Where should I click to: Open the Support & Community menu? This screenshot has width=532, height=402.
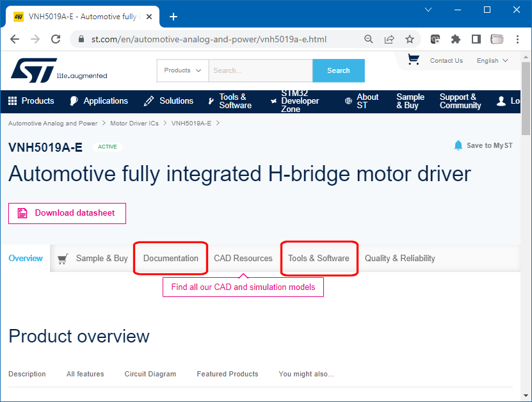coord(460,101)
